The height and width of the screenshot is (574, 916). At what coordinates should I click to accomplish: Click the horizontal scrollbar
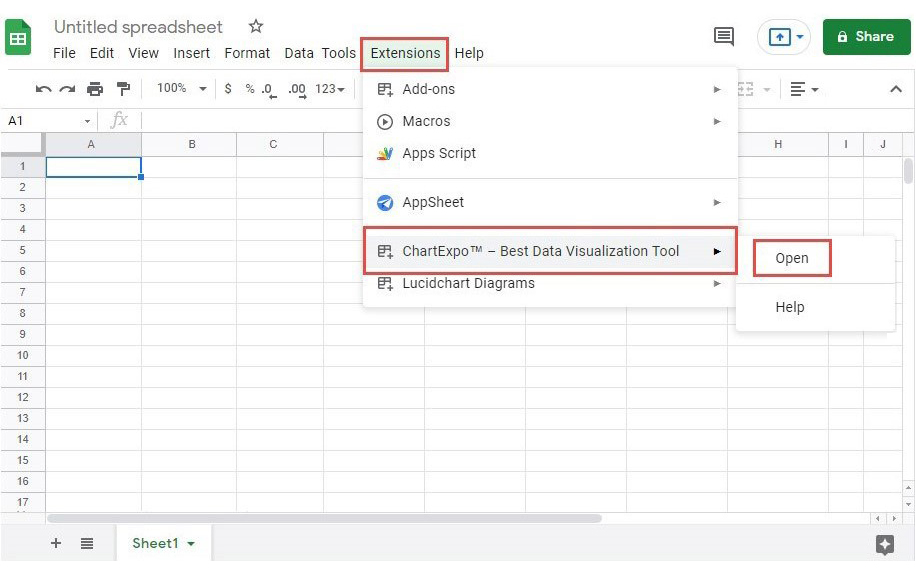click(324, 519)
